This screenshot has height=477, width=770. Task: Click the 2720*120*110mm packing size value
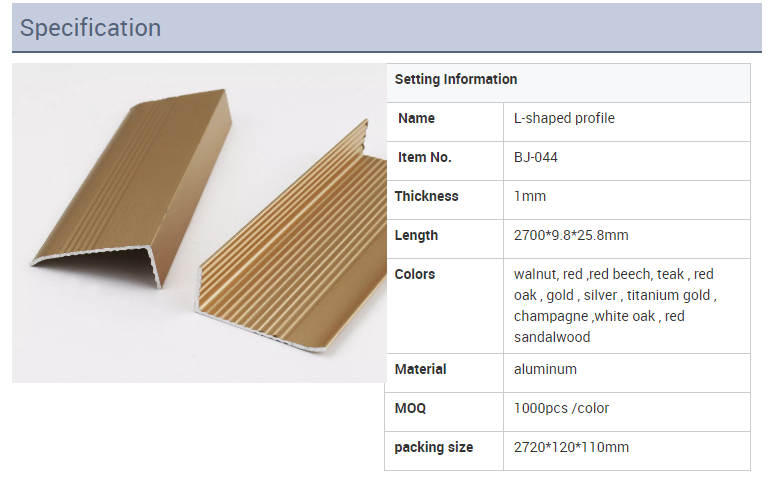571,447
